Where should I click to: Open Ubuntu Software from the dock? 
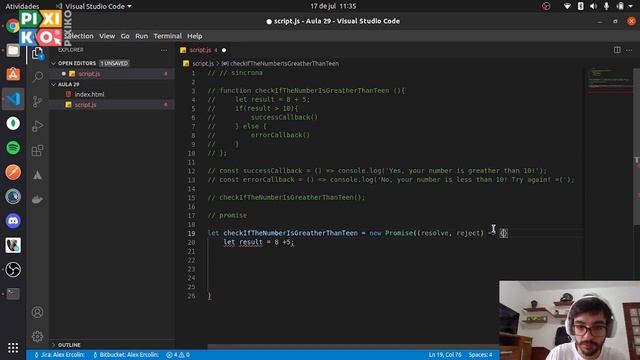[x=13, y=74]
